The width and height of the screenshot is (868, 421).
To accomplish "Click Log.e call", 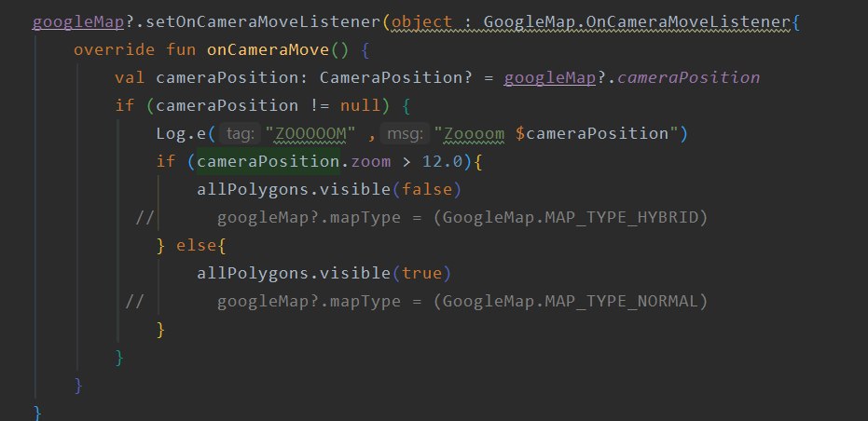I will tap(181, 133).
